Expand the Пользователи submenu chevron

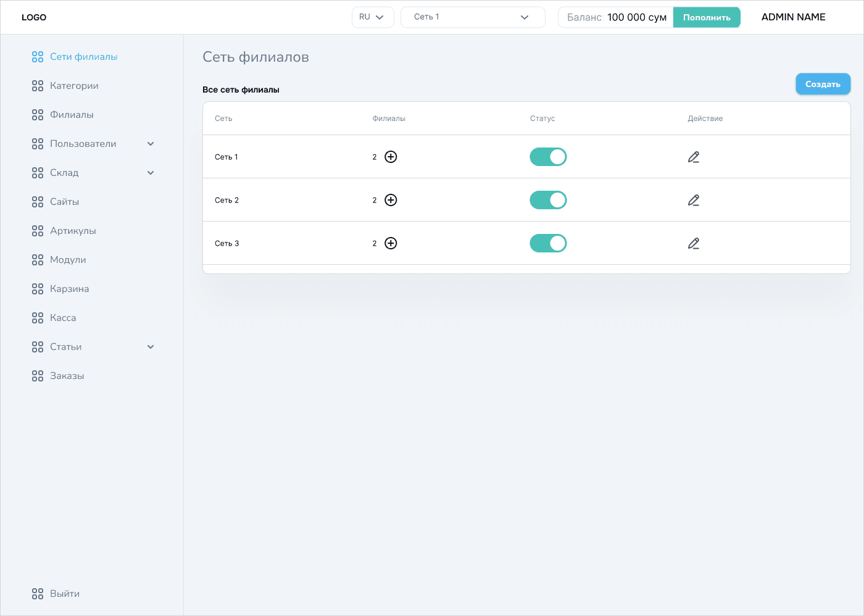point(151,144)
